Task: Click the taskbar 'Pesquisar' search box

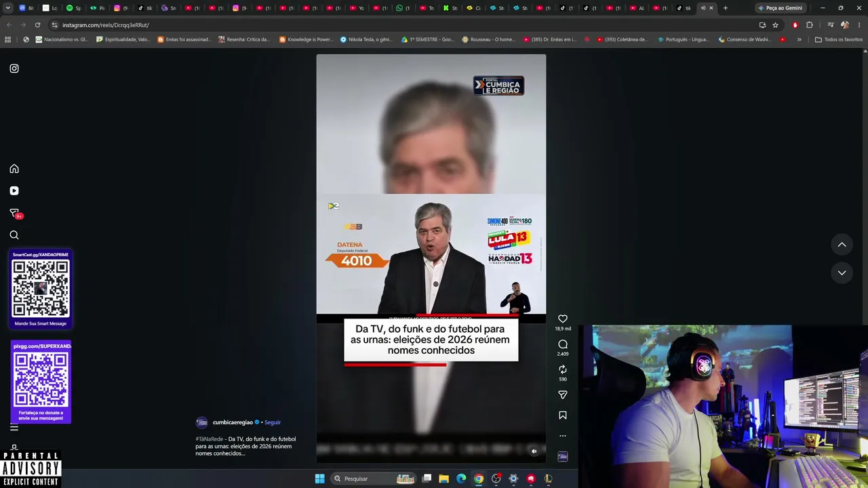Action: [x=373, y=479]
